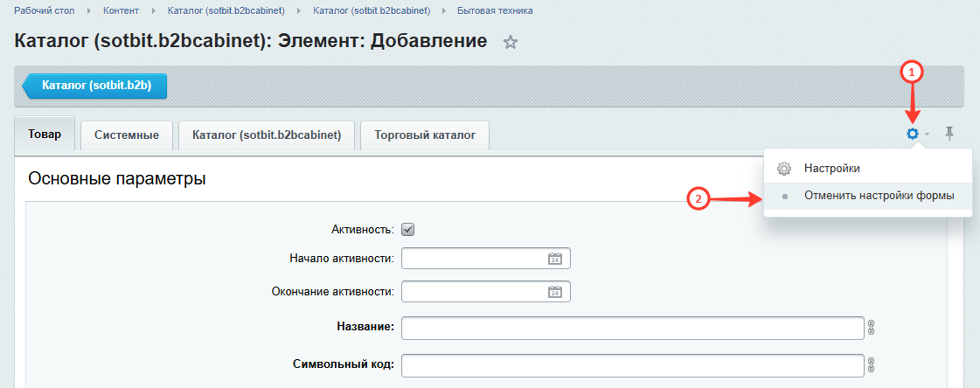Open the Каталог (sotbit.b2bcabinet) tab
The height and width of the screenshot is (388, 980).
coord(267,135)
